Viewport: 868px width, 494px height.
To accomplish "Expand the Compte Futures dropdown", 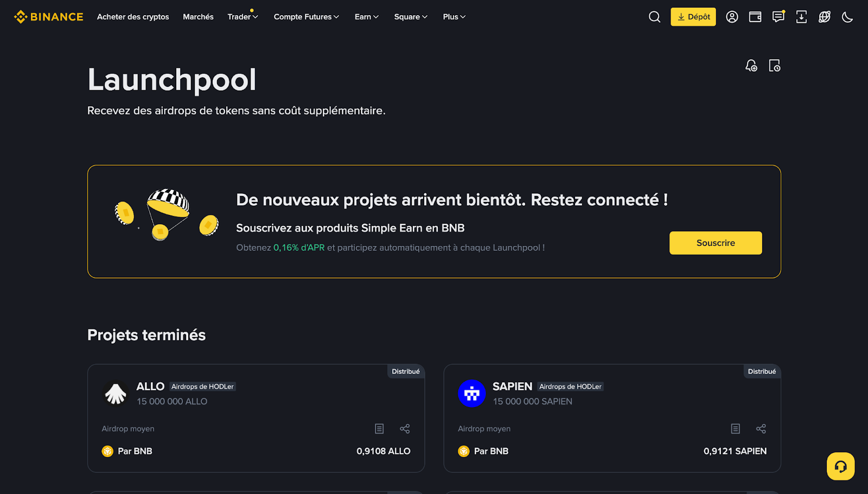I will [305, 17].
